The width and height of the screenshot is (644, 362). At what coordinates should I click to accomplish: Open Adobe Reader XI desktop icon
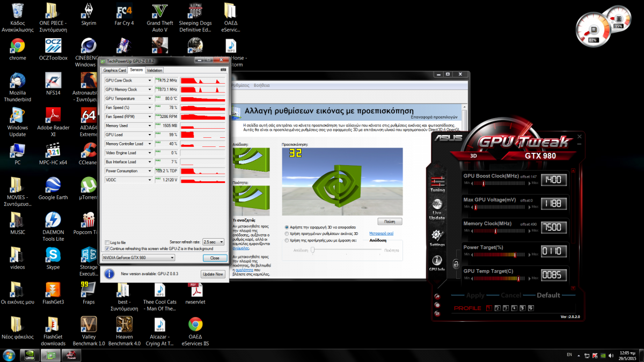tap(53, 122)
